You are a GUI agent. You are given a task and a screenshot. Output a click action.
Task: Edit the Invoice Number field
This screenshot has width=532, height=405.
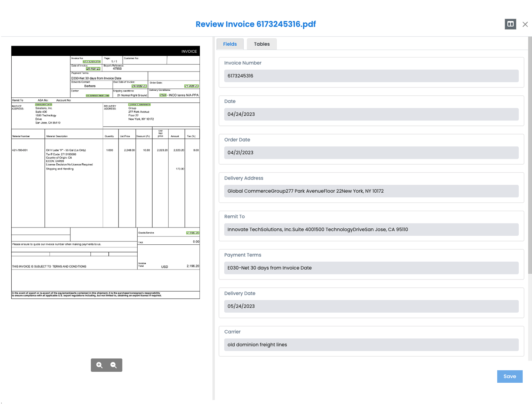371,76
